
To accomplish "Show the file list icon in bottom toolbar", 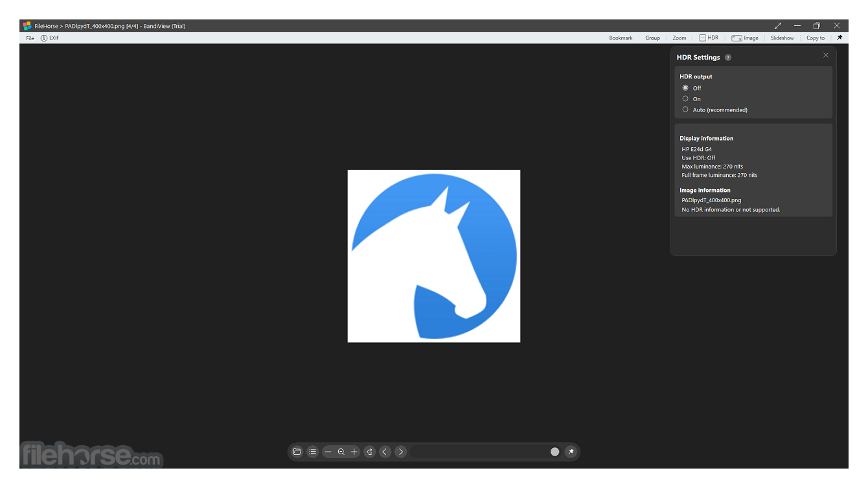I will coord(313,452).
